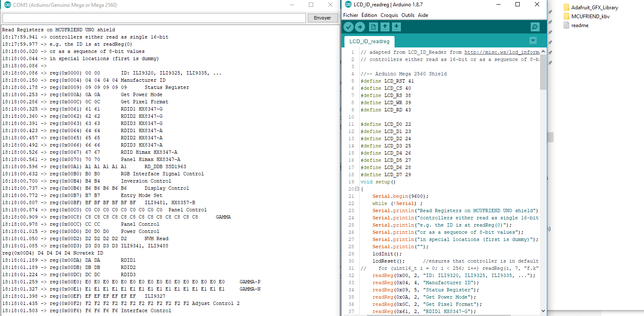Viewport: 644px width, 316px height.
Task: Select the LCD_ID_readreg tab
Action: click(x=369, y=42)
